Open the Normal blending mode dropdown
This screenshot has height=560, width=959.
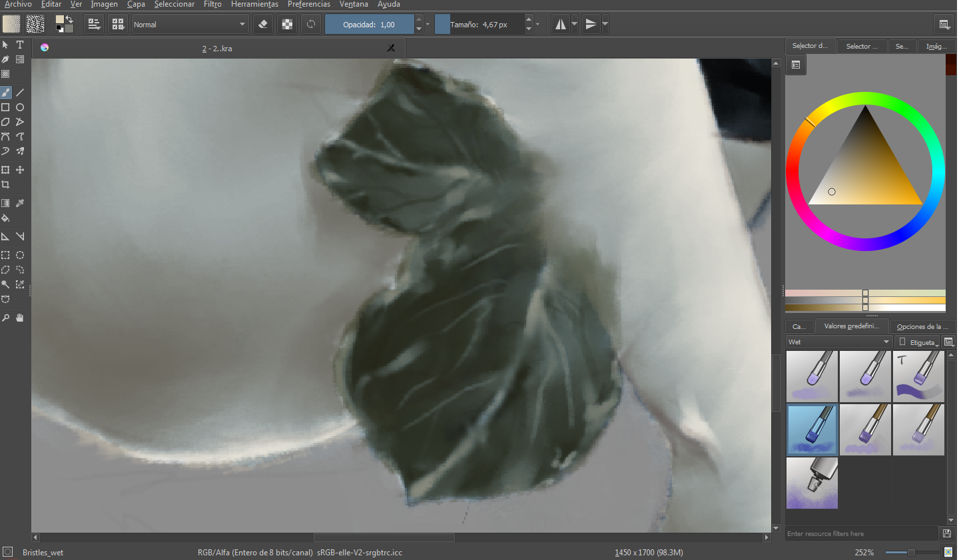(190, 25)
